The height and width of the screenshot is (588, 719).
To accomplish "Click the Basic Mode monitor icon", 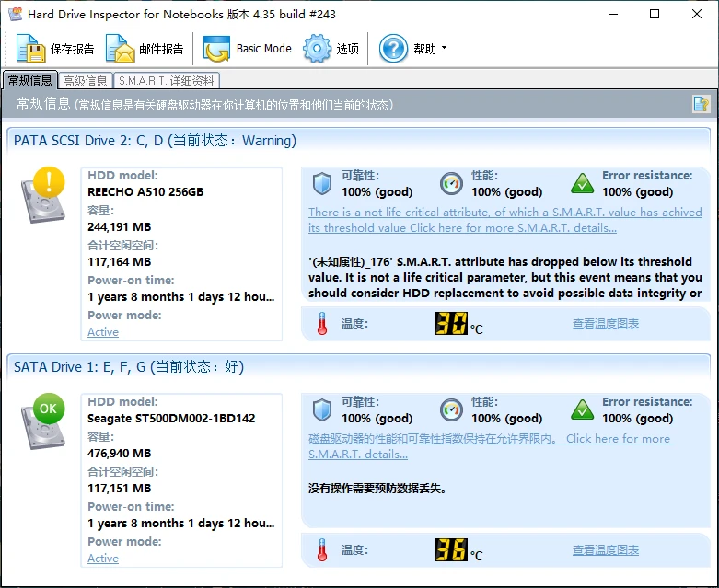I will tap(216, 49).
